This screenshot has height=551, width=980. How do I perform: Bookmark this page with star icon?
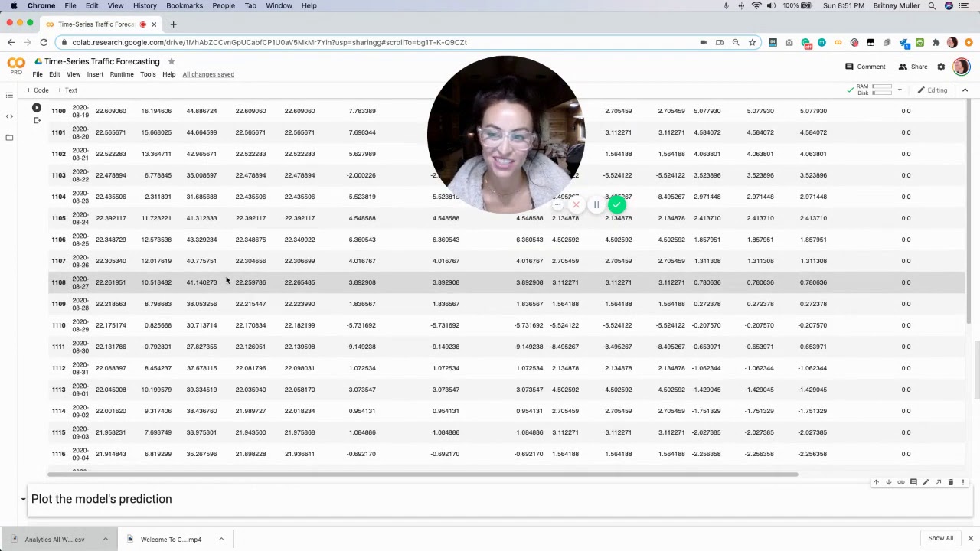coord(753,42)
